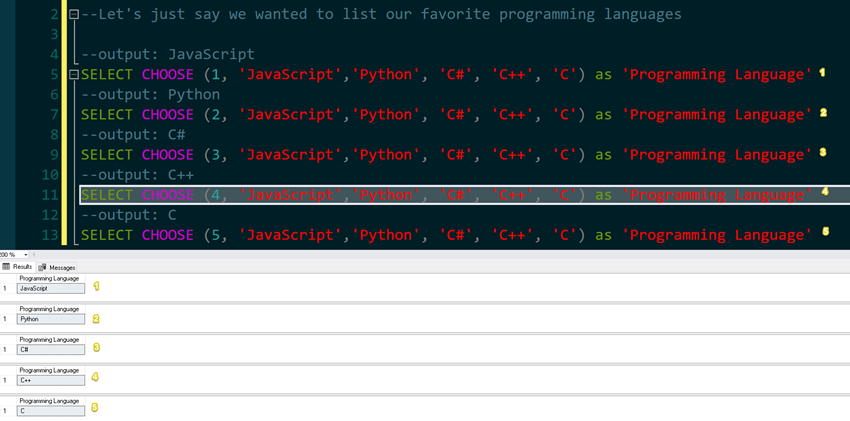Click the last result grid's column header

[50, 401]
